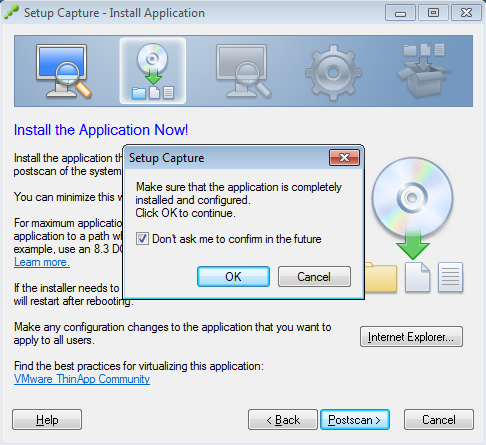Screen dimensions: 486x445
Task: Click the greyed Postscan monitor step icon
Action: (x=243, y=71)
